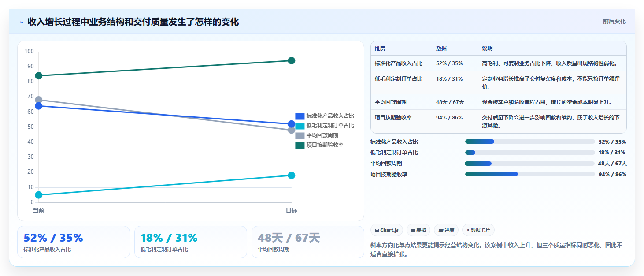Click the 说明 table column header
Viewport: 644px width, 276px height.
488,48
